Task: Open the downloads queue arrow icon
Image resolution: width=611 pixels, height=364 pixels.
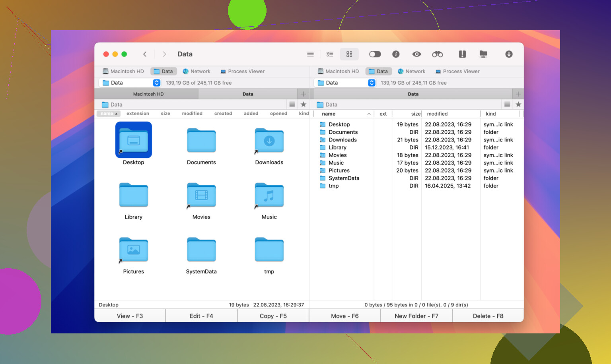Action: (x=509, y=54)
